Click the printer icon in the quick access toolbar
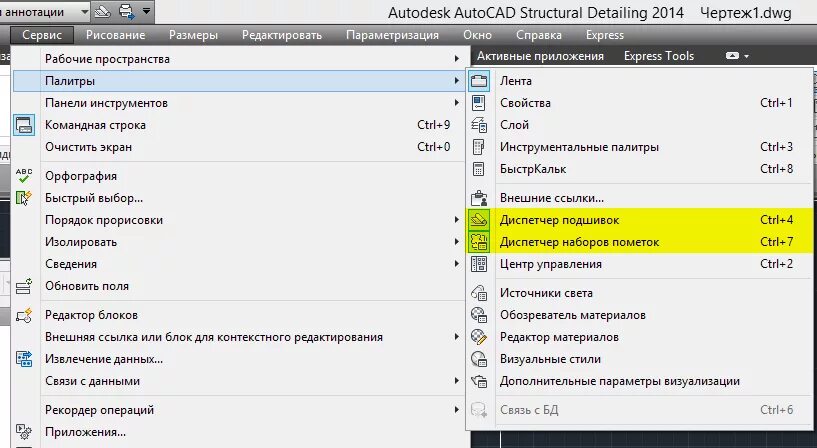 127,11
